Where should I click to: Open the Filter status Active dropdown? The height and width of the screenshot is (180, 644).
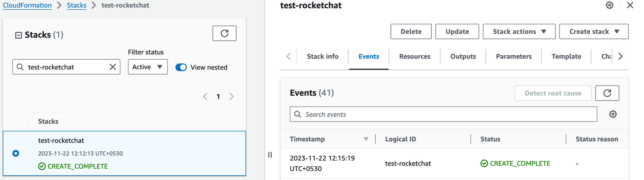point(148,67)
